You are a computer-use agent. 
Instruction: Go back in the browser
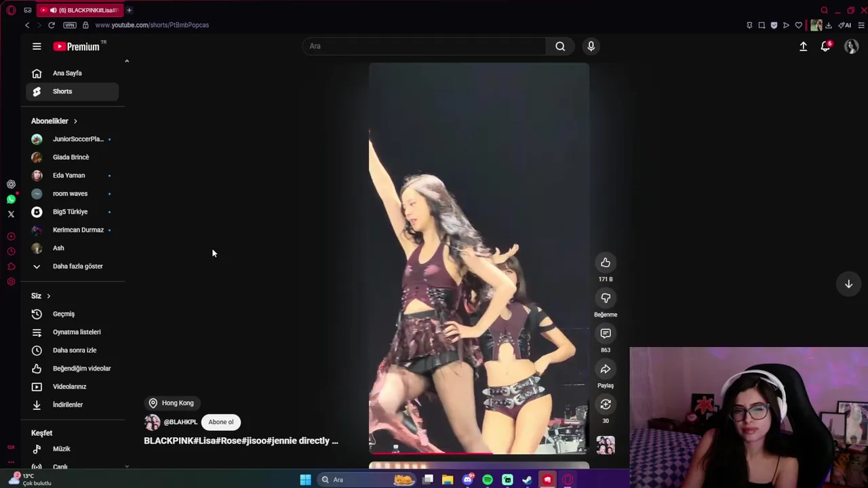27,25
